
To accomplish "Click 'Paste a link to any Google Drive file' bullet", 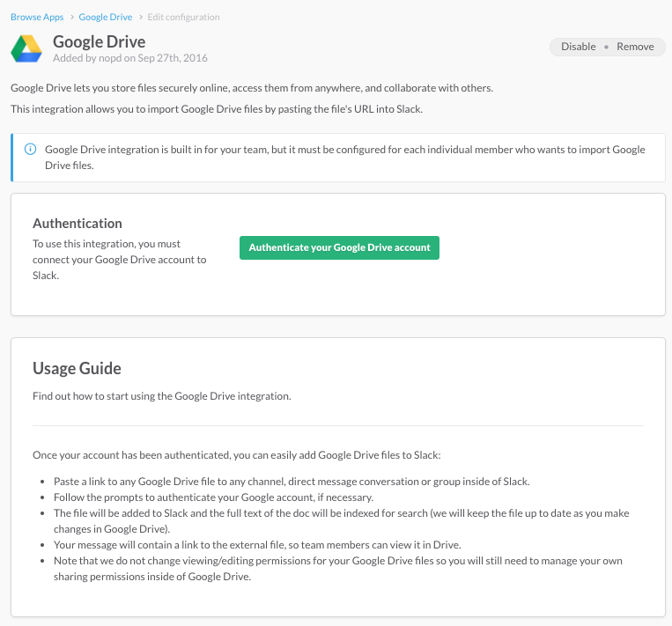I will [x=292, y=482].
